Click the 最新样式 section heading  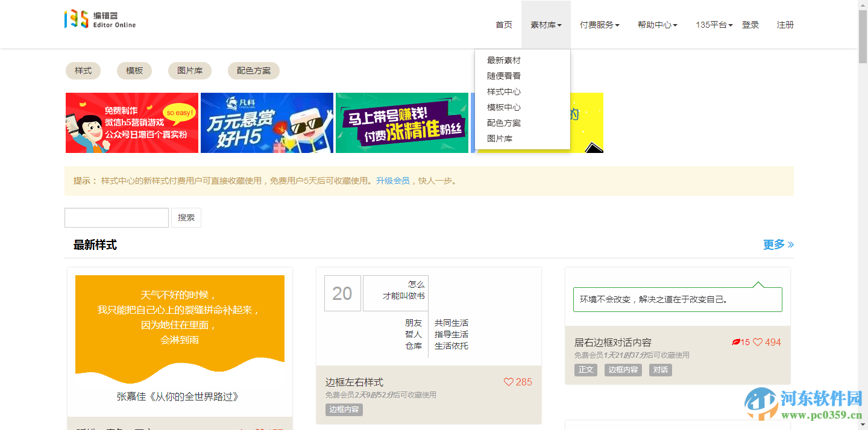tap(95, 245)
